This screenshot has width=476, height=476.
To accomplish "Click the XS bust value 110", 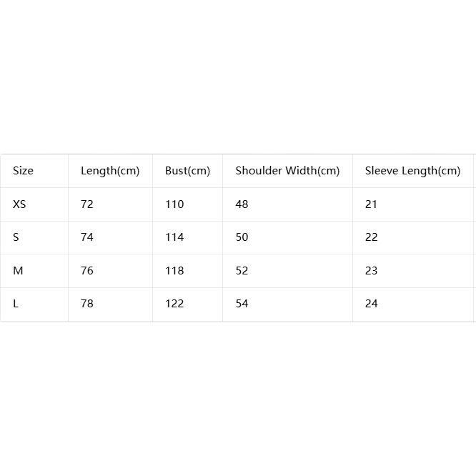I will coord(174,204).
